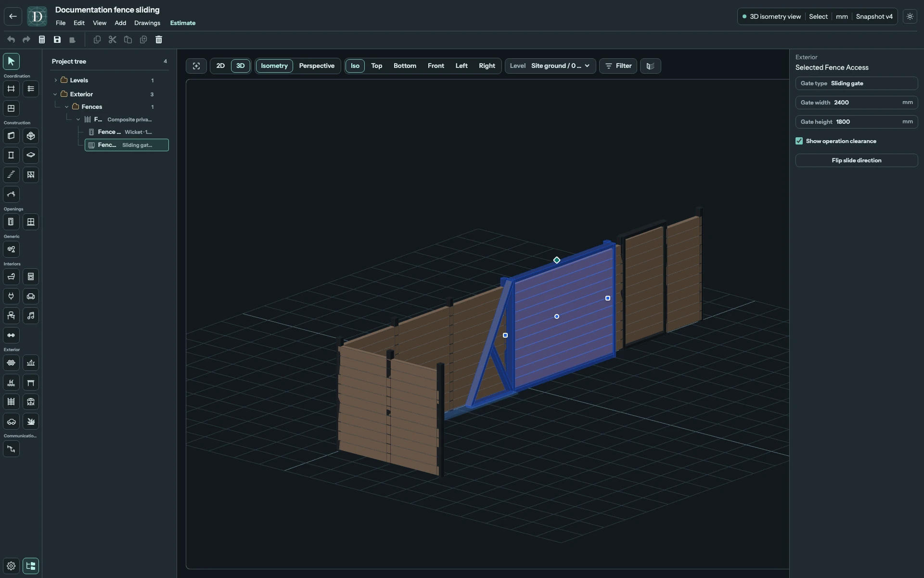Toggle light theme sun icon

(910, 16)
